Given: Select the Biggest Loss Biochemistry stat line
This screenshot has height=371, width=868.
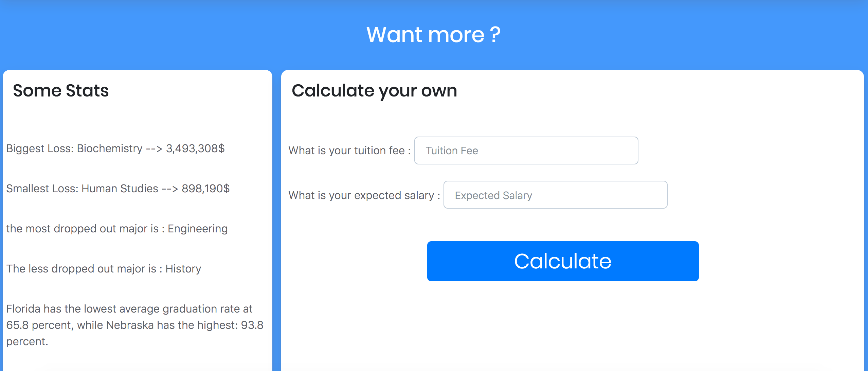Looking at the screenshot, I should pyautogui.click(x=116, y=148).
